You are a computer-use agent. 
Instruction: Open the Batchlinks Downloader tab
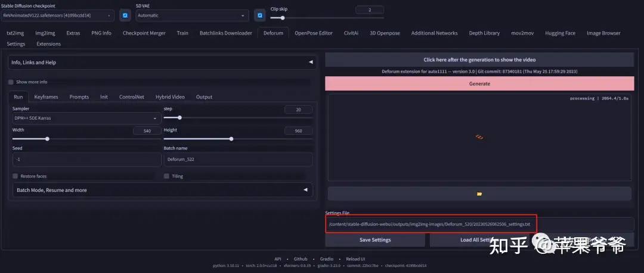pos(226,33)
